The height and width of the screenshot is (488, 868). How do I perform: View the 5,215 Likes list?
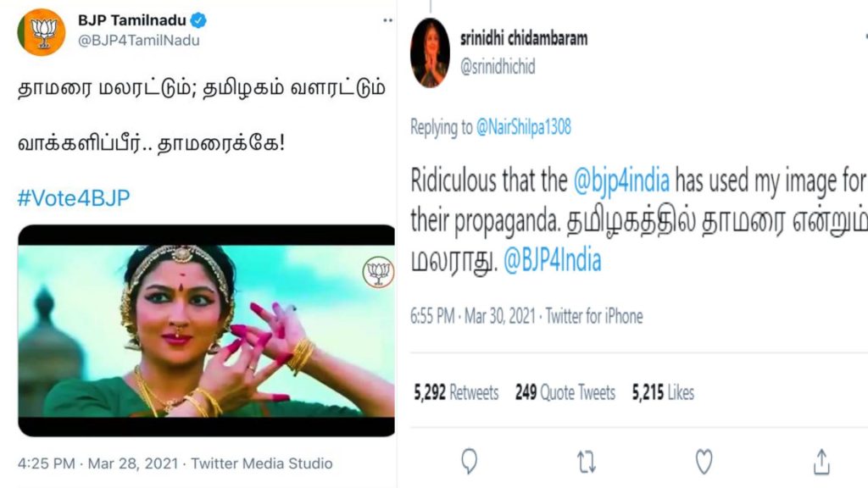pyautogui.click(x=663, y=392)
